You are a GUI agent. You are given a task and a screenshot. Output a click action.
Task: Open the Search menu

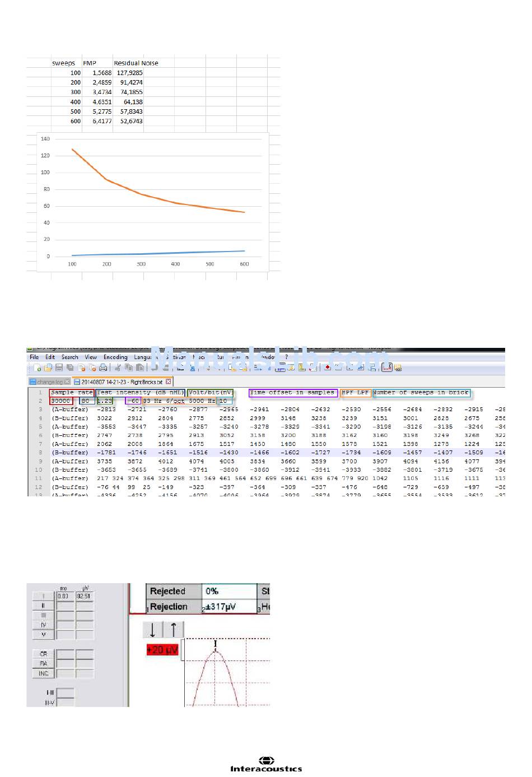click(70, 357)
